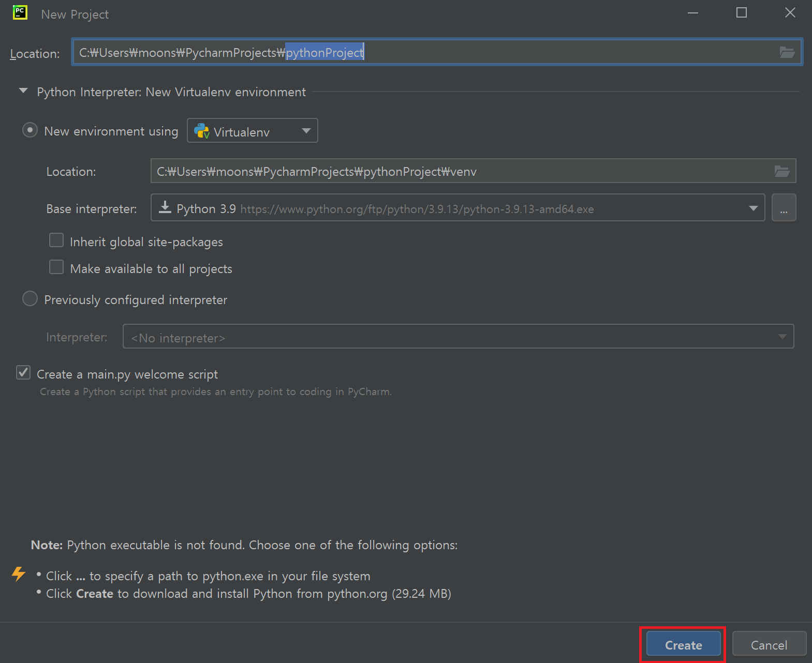Collapse the Python Interpreter section
This screenshot has height=663, width=812.
23,91
